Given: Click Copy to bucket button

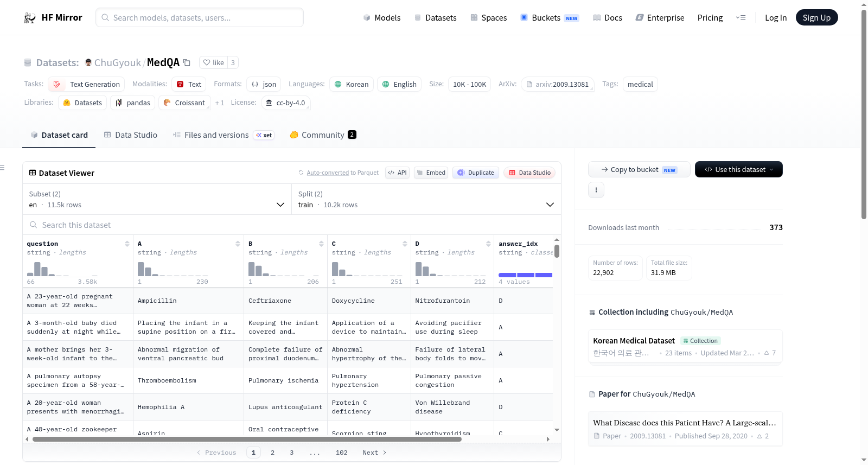Looking at the screenshot, I should [x=639, y=169].
